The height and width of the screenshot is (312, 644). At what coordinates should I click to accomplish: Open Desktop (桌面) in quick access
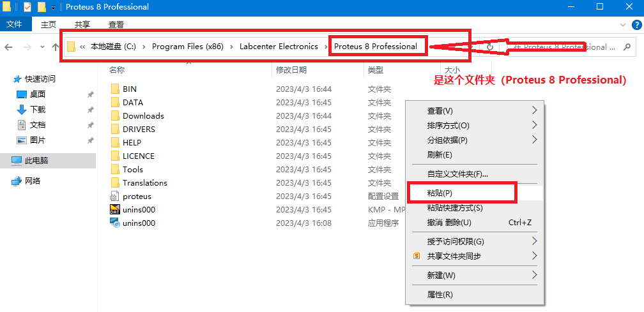[x=37, y=94]
